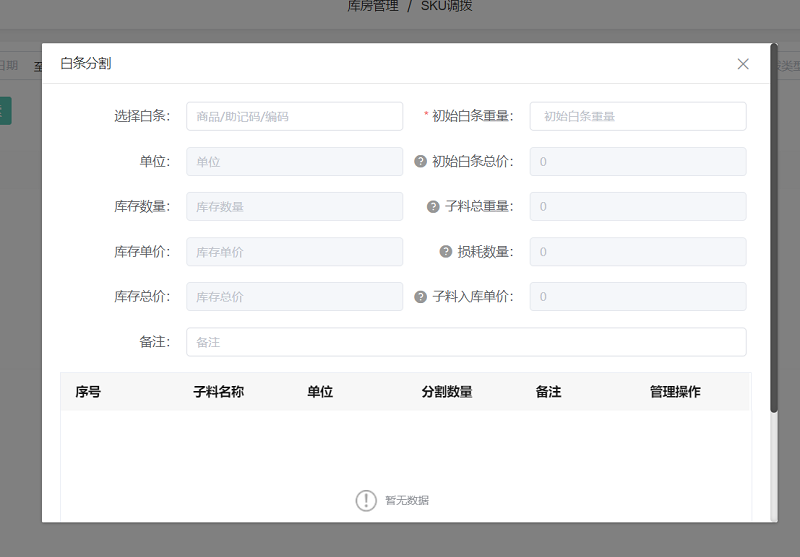Viewport: 800px width, 557px height.
Task: Click the 备注 remarks input field
Action: click(x=465, y=342)
